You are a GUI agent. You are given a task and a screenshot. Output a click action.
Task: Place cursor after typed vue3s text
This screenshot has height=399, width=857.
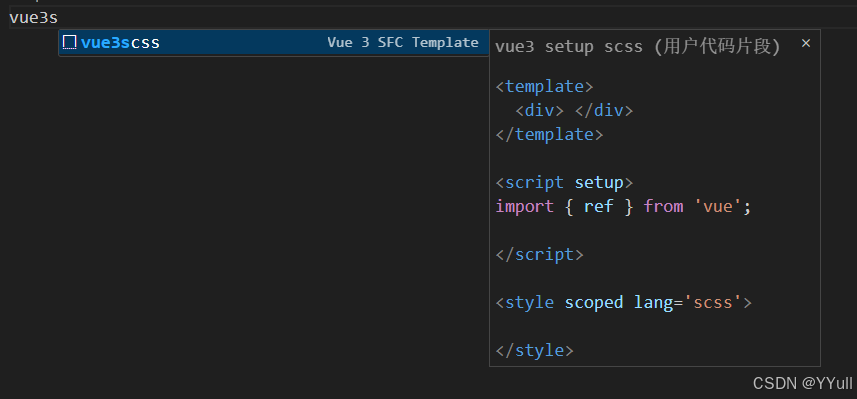[x=58, y=17]
